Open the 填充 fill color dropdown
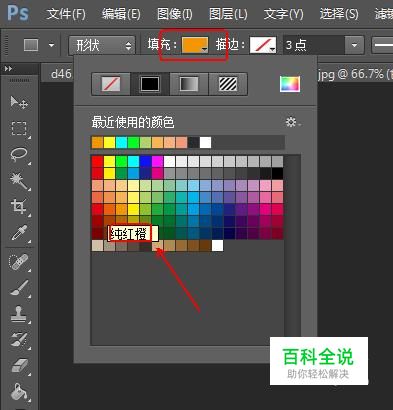Screen dimensions: 393x410 [x=195, y=45]
